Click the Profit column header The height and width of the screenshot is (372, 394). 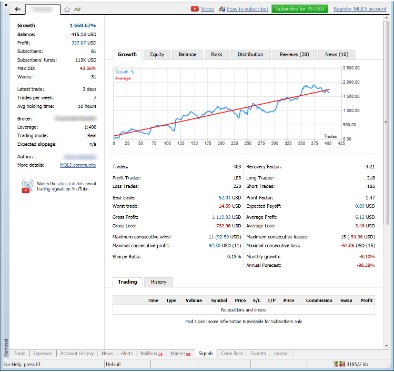(366, 300)
